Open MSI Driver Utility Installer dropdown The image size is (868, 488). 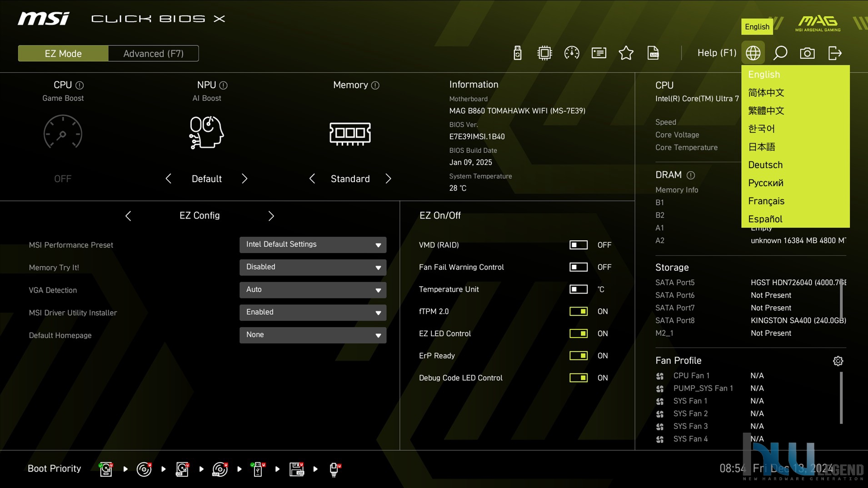[313, 313]
